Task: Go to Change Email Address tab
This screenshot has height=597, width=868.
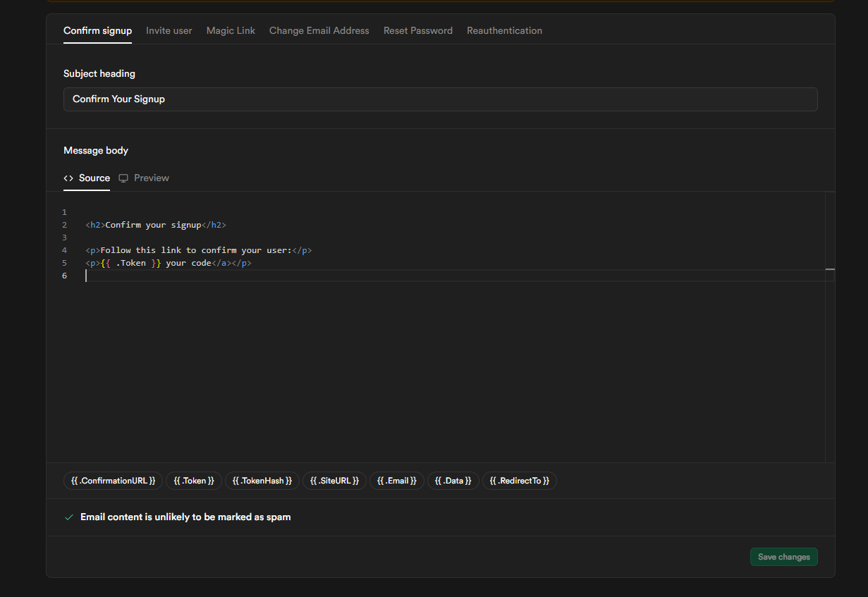Action: [x=319, y=30]
